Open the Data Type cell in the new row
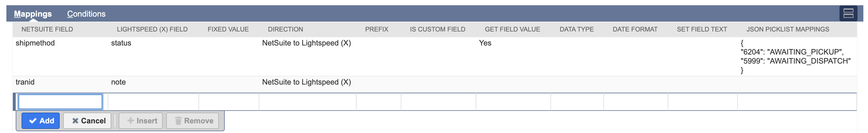868x133 pixels. (x=577, y=101)
